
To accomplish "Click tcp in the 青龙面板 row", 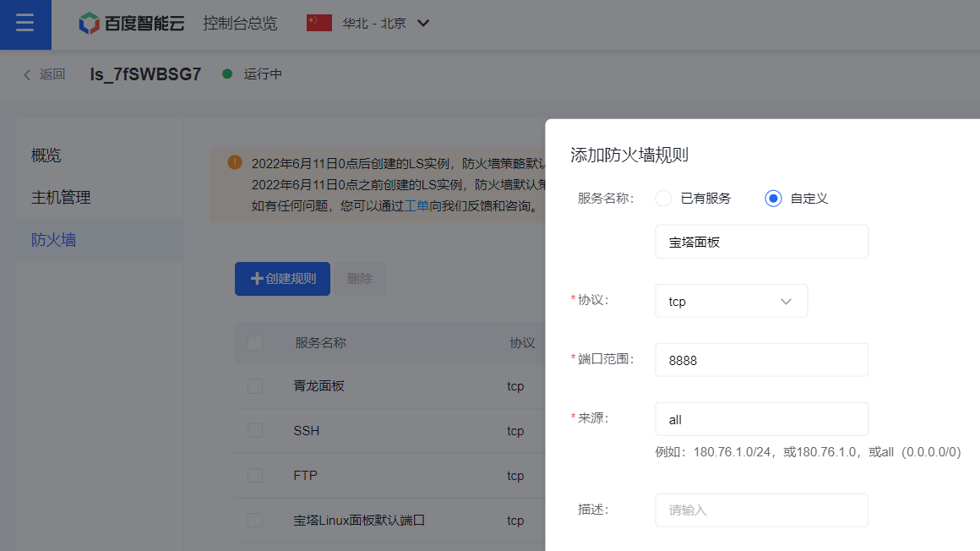I will [515, 386].
